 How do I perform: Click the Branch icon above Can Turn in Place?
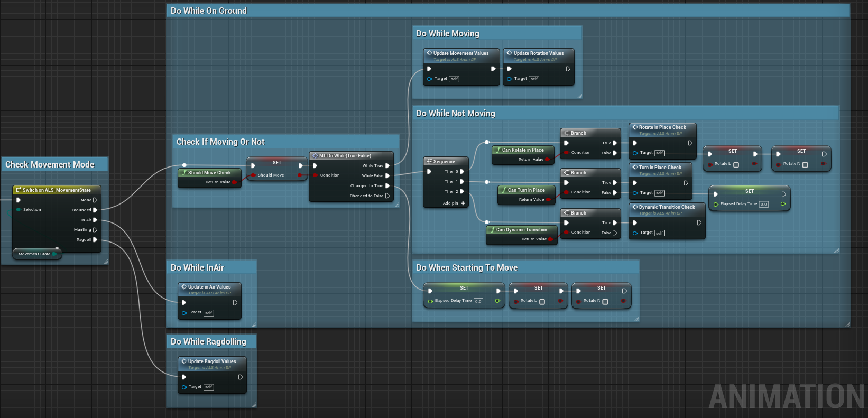click(566, 173)
